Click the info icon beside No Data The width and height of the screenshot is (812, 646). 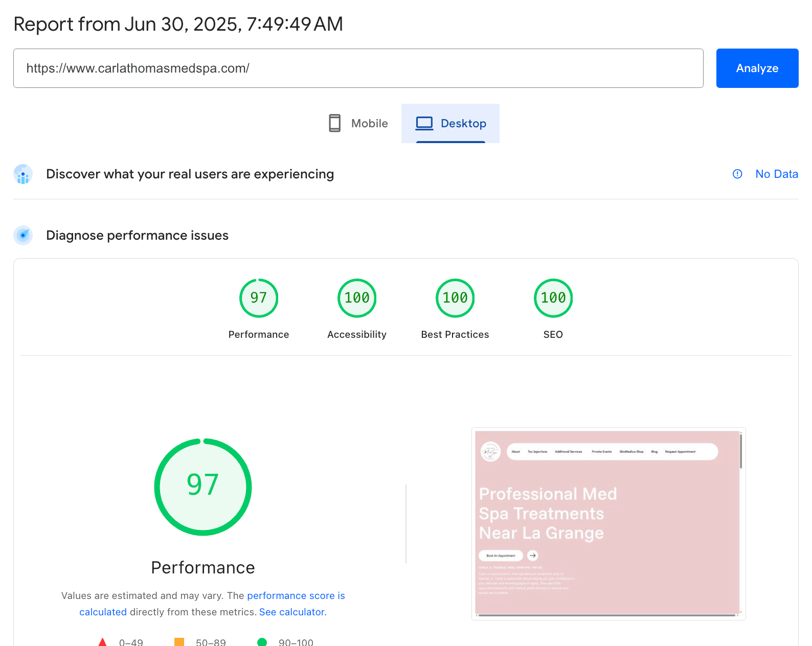coord(737,174)
